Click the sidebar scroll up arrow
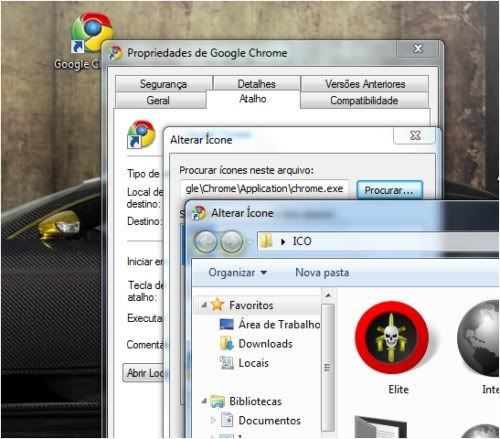Screen dimensions: 500x439 [328, 296]
